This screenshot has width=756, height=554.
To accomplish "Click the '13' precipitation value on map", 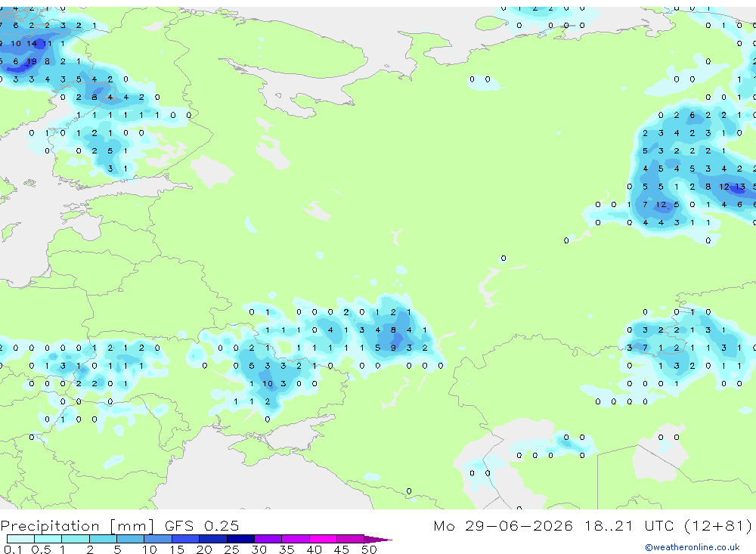I will click(x=739, y=187).
